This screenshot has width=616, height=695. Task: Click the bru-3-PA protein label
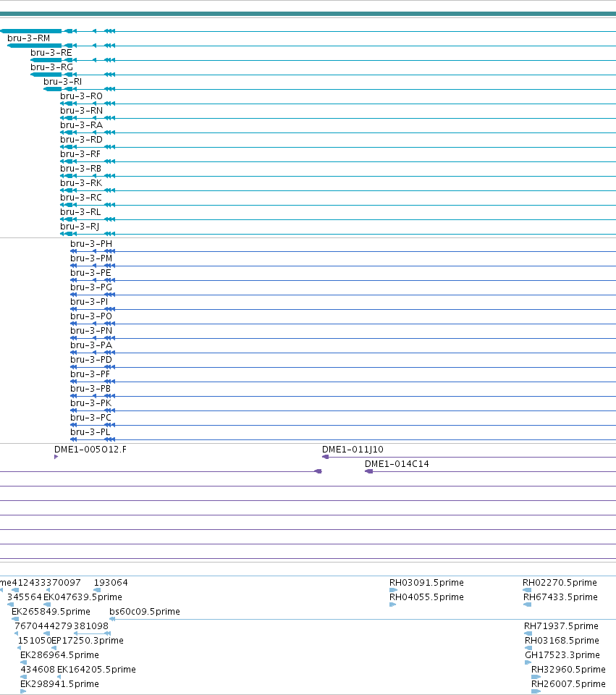click(x=91, y=345)
